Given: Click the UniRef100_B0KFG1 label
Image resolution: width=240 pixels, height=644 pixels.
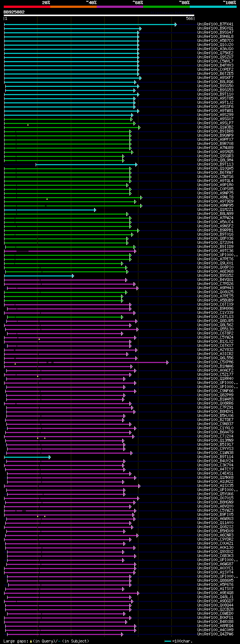Looking at the screenshot, I should coord(215,617).
